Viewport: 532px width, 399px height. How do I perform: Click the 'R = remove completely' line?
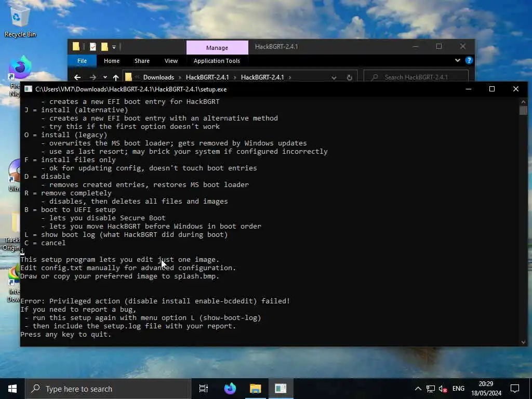(68, 193)
